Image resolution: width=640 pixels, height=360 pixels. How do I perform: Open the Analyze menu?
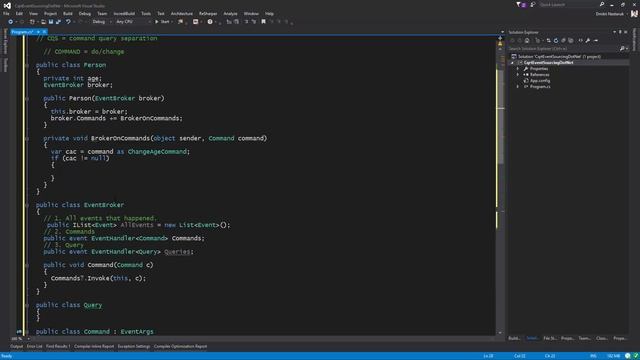coord(230,13)
